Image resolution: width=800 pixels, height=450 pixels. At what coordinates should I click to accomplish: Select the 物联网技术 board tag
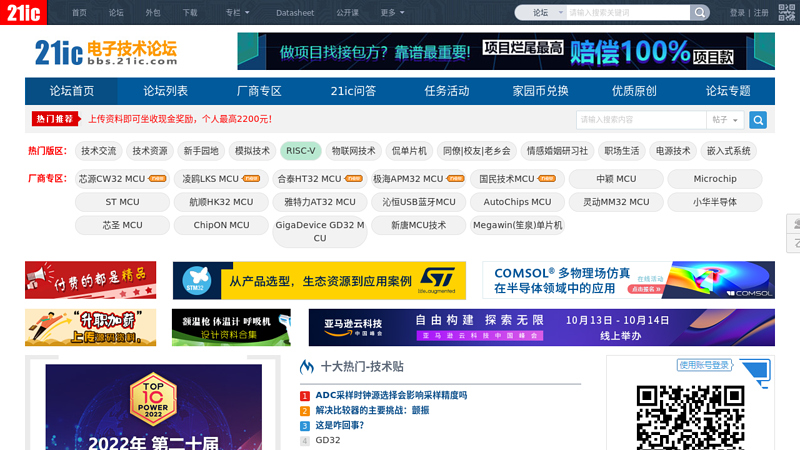354,151
